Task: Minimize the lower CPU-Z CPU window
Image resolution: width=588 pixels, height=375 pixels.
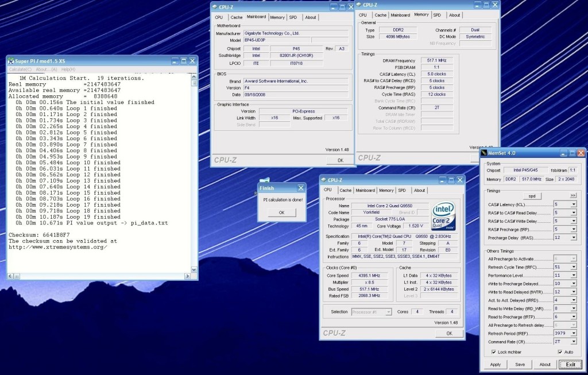Action: 443,180
